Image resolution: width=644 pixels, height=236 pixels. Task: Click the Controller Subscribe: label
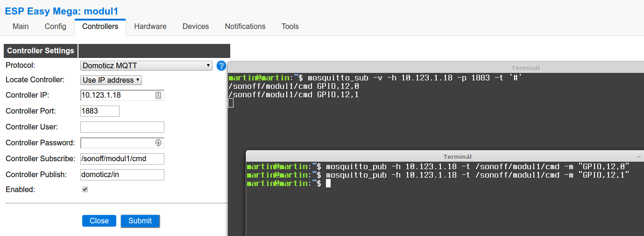click(x=41, y=159)
